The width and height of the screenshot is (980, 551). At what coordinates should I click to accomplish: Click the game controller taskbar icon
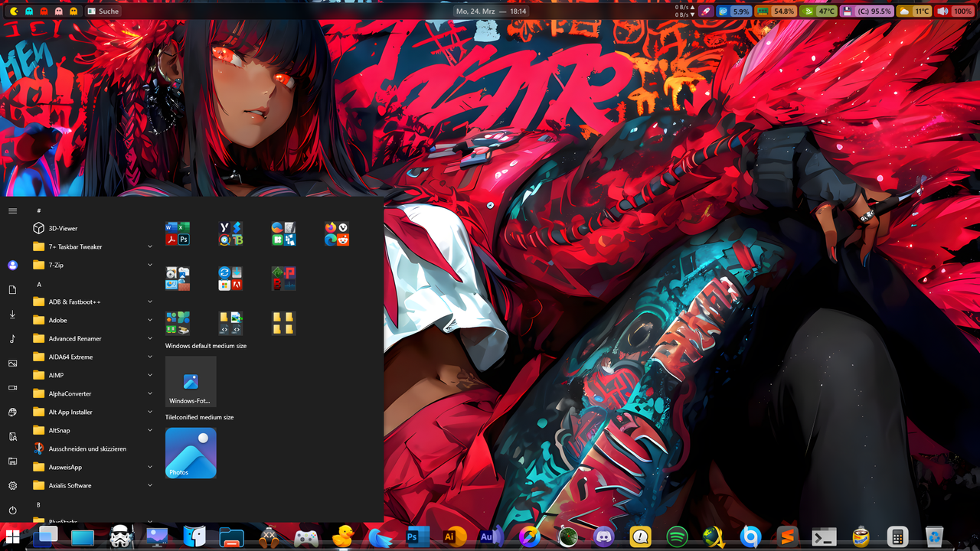(306, 538)
